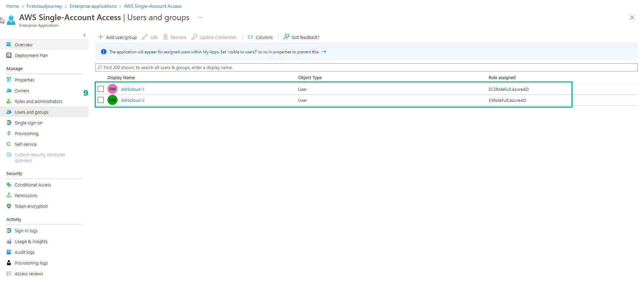Click the Permissions icon
Image resolution: width=644 pixels, height=292 pixels.
point(9,195)
